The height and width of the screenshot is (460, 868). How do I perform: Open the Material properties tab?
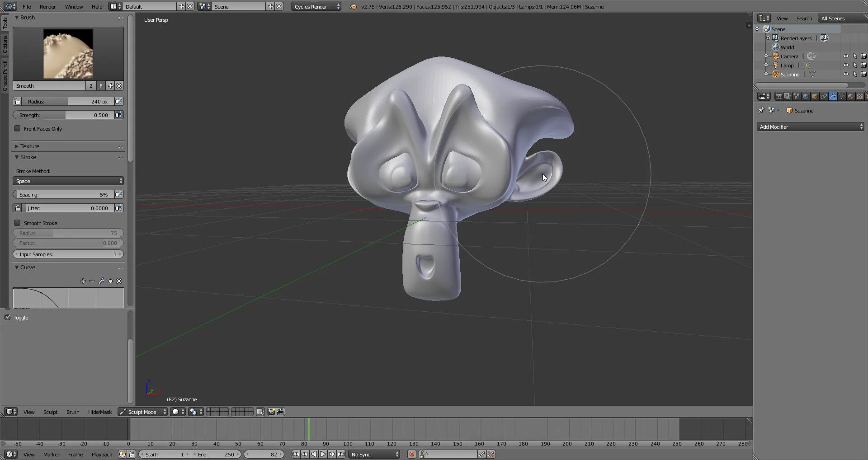pyautogui.click(x=851, y=96)
